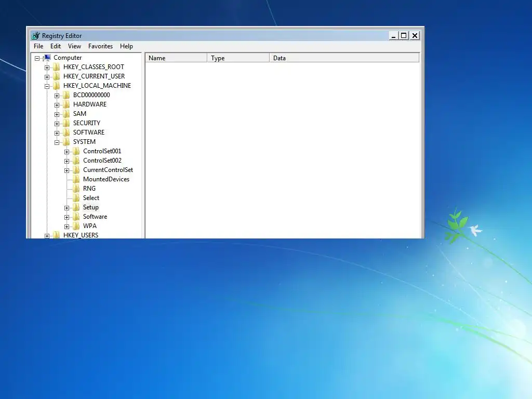Close the Registry Editor window

415,36
